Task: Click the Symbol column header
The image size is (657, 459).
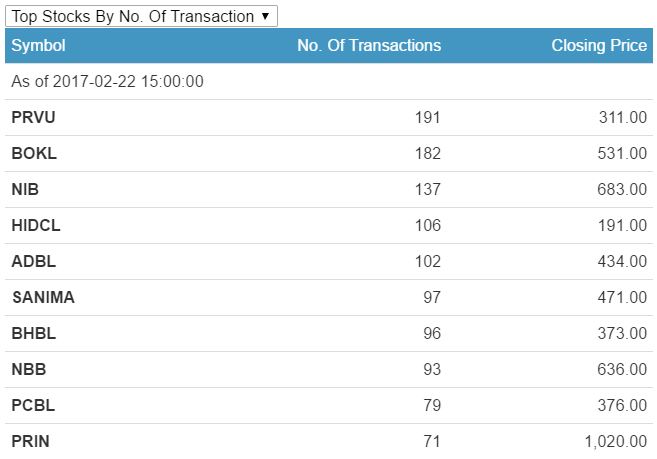Action: 39,46
